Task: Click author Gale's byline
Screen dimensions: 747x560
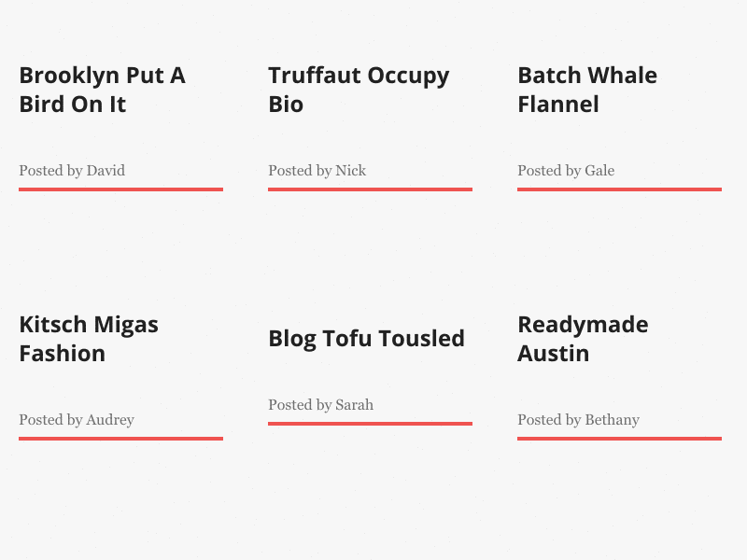Action: (x=566, y=171)
